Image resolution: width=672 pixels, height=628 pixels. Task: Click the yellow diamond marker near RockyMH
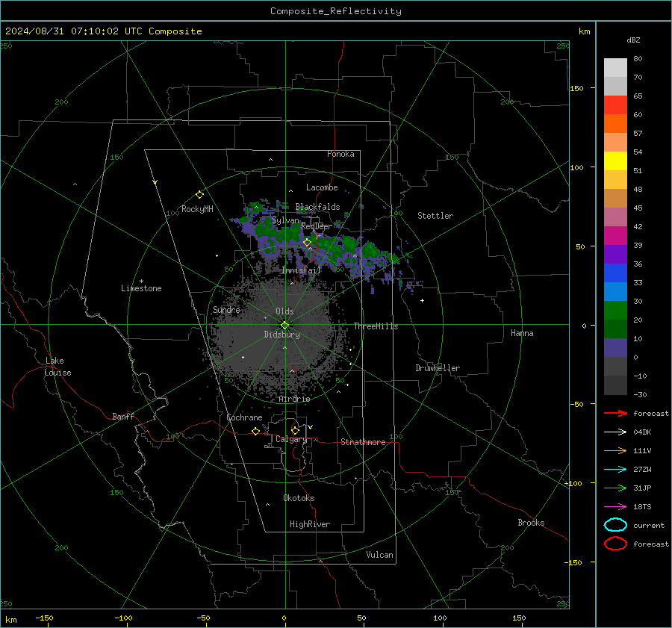click(x=199, y=195)
